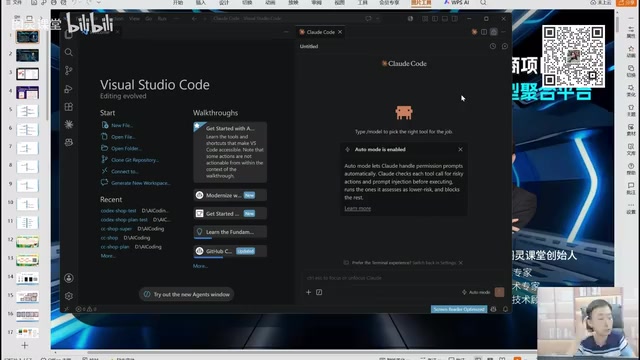The width and height of the screenshot is (640, 360).
Task: Click the New File icon in Start list
Action: pyautogui.click(x=105, y=125)
